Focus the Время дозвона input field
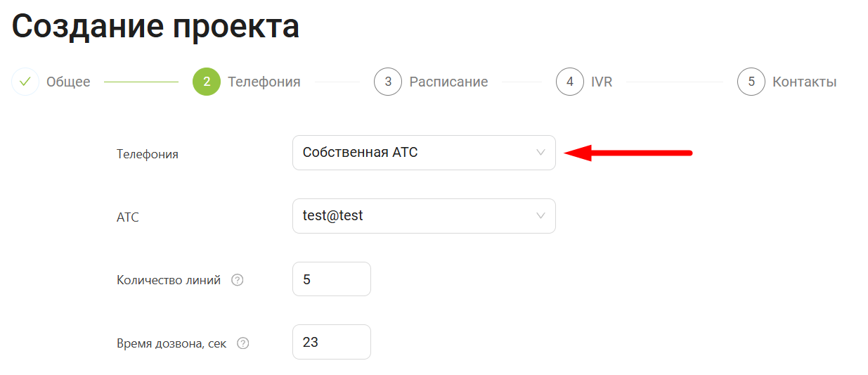 [x=331, y=342]
